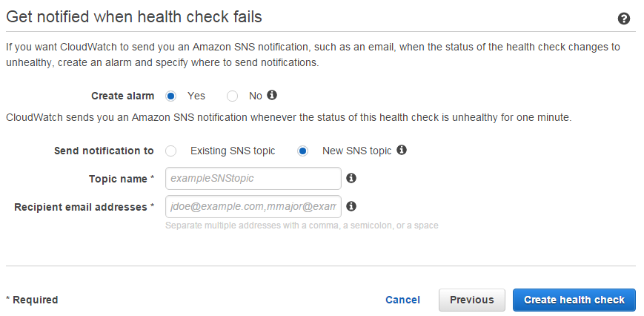Open the help question mark icon
The height and width of the screenshot is (316, 644).
tap(623, 19)
